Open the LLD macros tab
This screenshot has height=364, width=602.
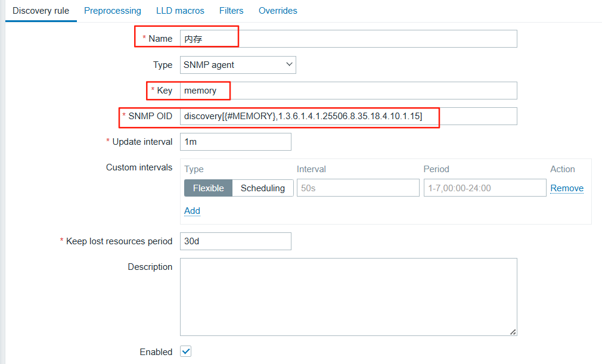click(x=180, y=11)
